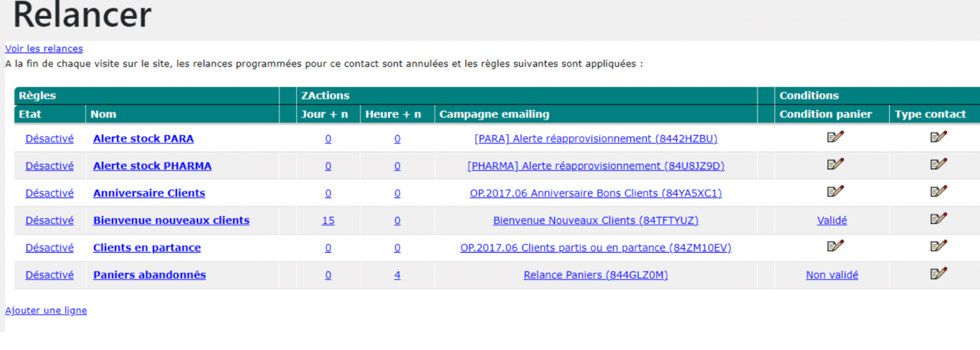Edit Jour + n value for Anniversaire Clients
Screen dimensions: 980x350
click(328, 193)
